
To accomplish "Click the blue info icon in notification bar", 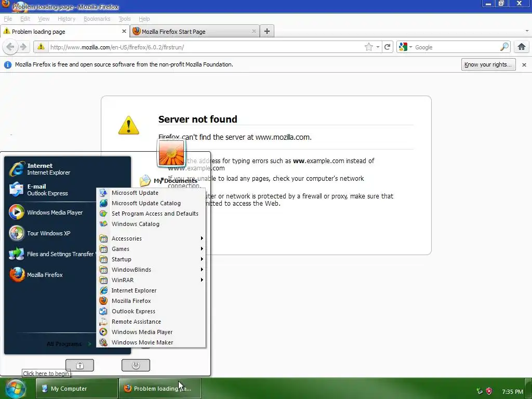I will pos(7,64).
